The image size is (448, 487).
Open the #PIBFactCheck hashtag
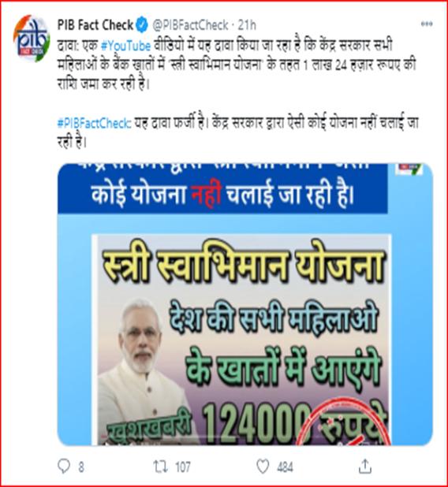(94, 124)
